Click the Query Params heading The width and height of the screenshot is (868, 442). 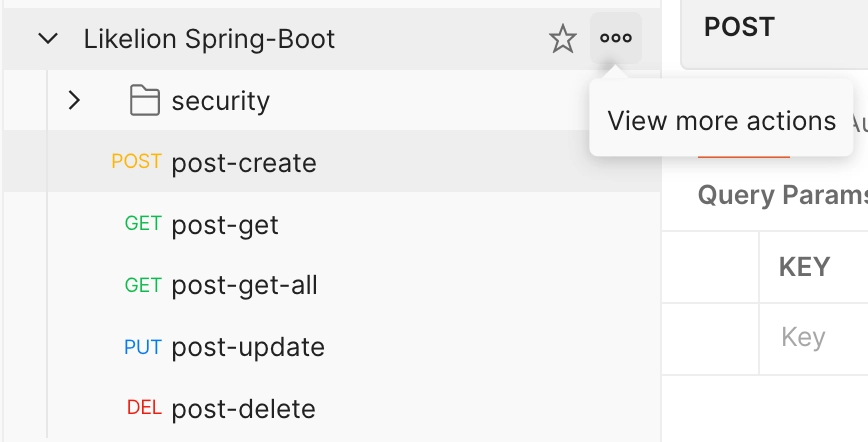click(781, 194)
